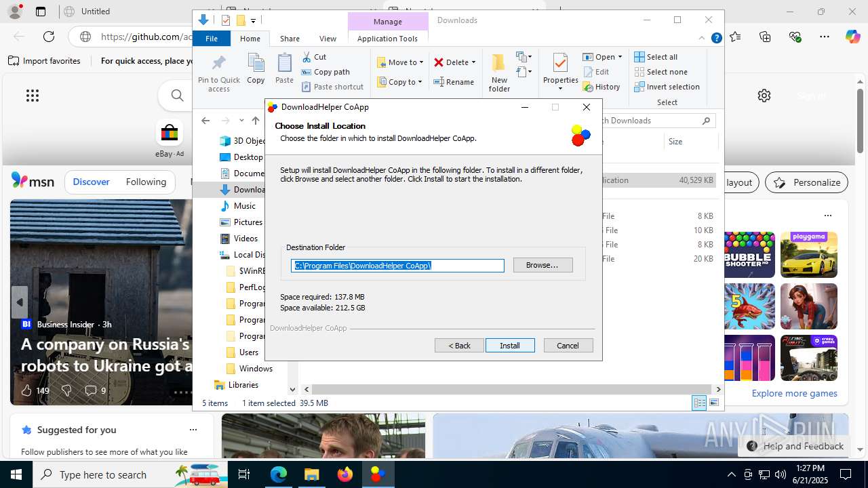Image resolution: width=868 pixels, height=488 pixels.
Task: Choose Copy path in the ribbon
Action: tap(325, 72)
